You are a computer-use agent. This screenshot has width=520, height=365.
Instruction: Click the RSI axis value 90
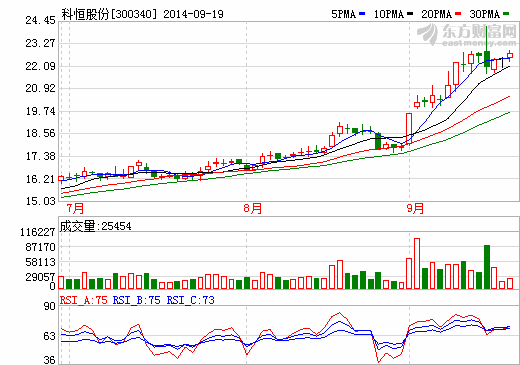tap(50, 306)
